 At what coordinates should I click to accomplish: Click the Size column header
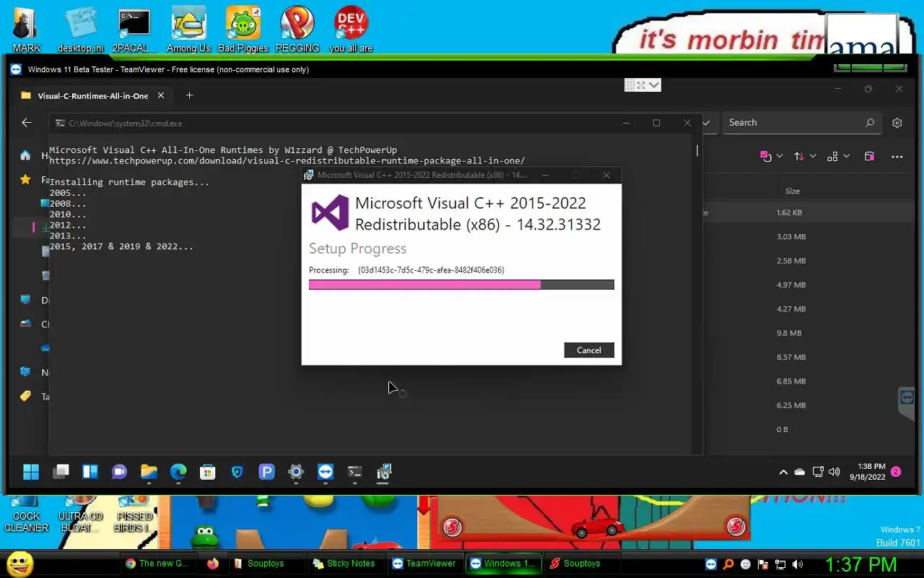coord(792,191)
